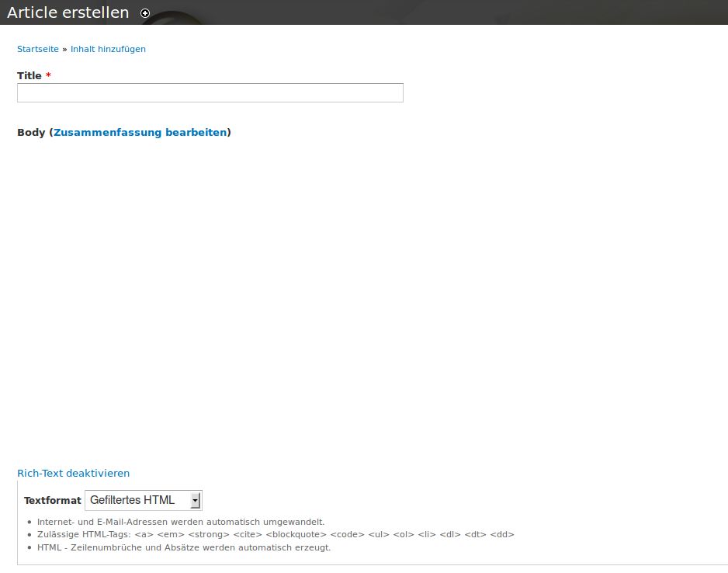Viewport: 728px width, 573px height.
Task: Click the HTML - Zeilenumbrüche hint line
Action: [x=183, y=547]
